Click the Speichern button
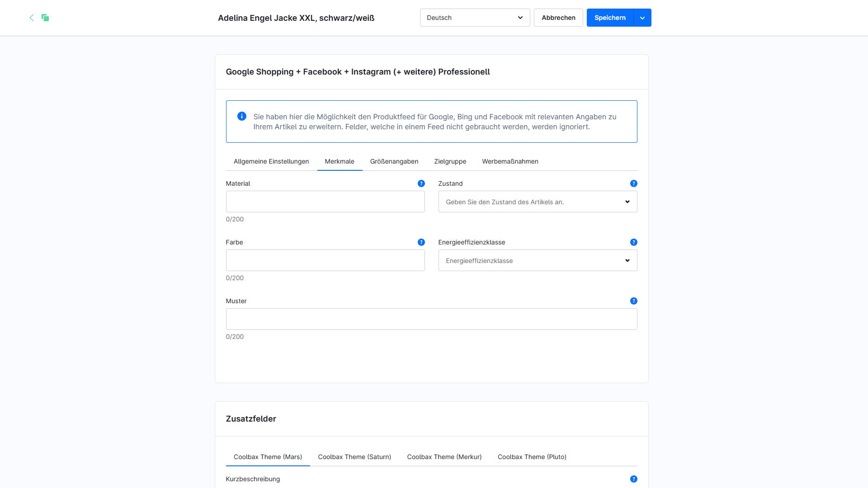 pyautogui.click(x=610, y=18)
